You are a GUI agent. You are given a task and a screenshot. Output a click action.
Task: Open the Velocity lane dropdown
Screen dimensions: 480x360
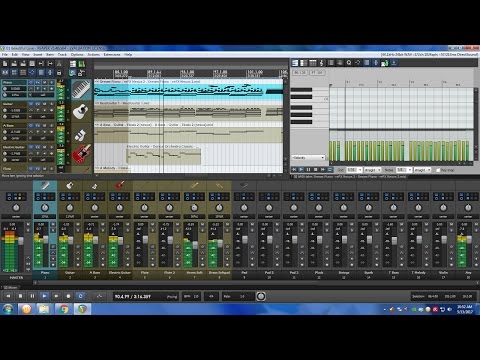[x=308, y=157]
